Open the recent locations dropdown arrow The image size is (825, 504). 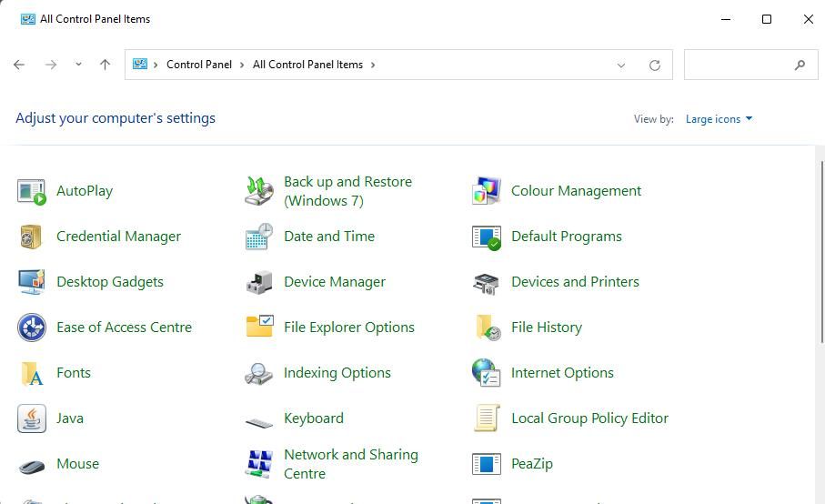(78, 65)
